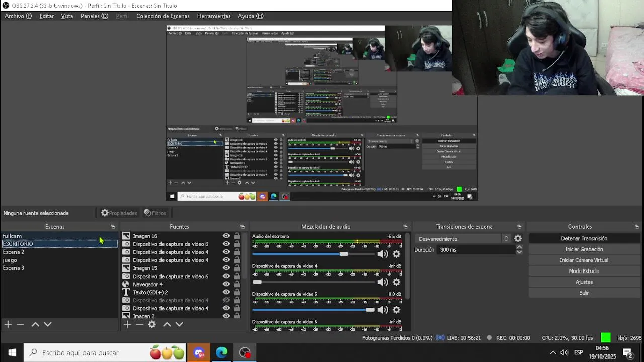Remove source with minus icon in Fuentes

139,324
